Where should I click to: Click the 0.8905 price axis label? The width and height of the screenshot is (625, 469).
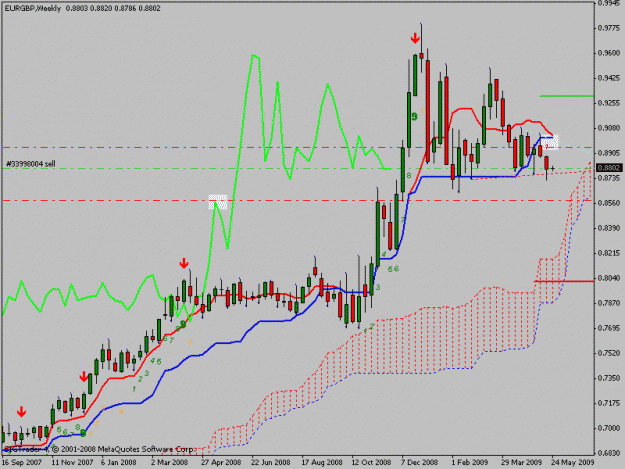609,153
